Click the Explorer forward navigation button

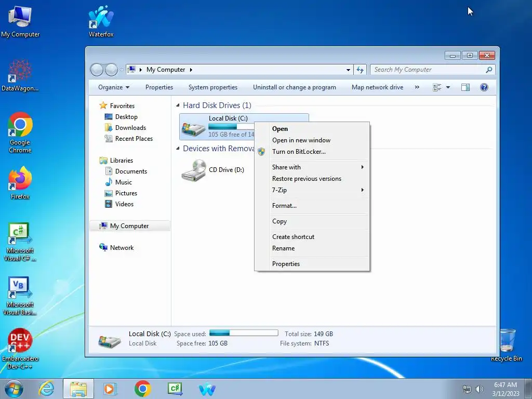tap(111, 70)
